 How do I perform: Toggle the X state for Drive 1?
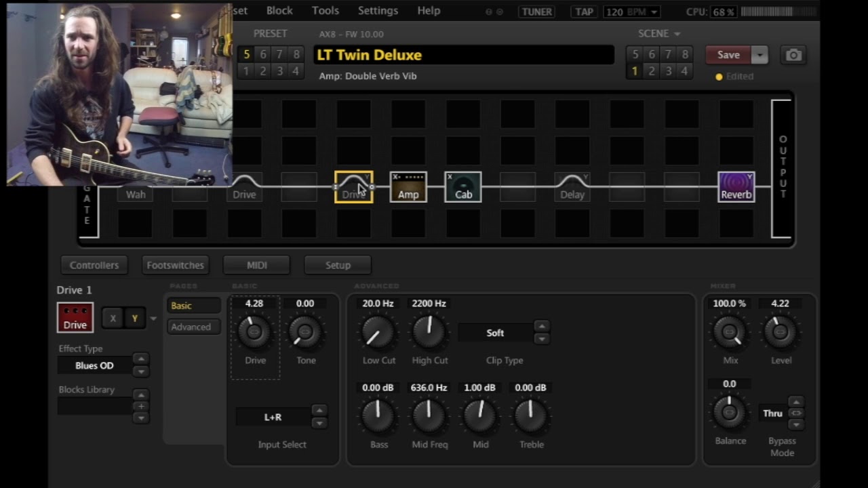tap(113, 318)
